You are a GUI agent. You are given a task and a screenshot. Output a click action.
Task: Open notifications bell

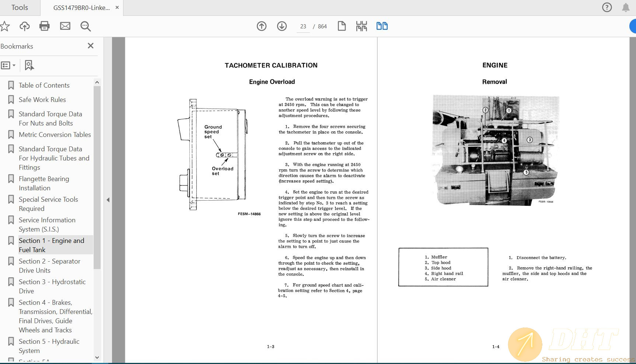626,7
